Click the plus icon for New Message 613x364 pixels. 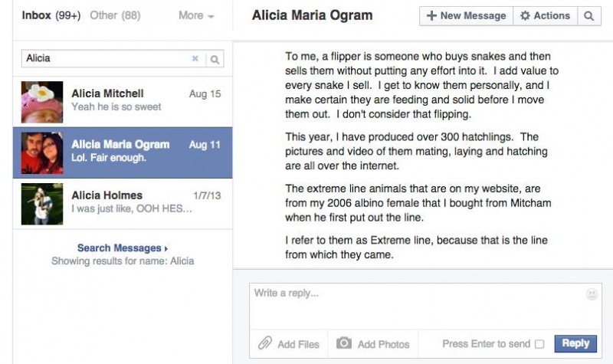pos(431,15)
